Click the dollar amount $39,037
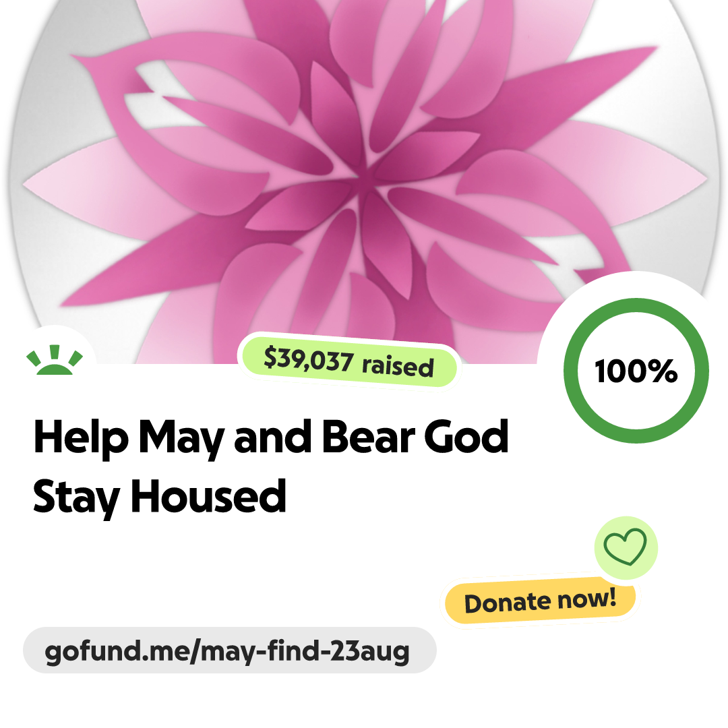The height and width of the screenshot is (728, 728). pos(309,359)
